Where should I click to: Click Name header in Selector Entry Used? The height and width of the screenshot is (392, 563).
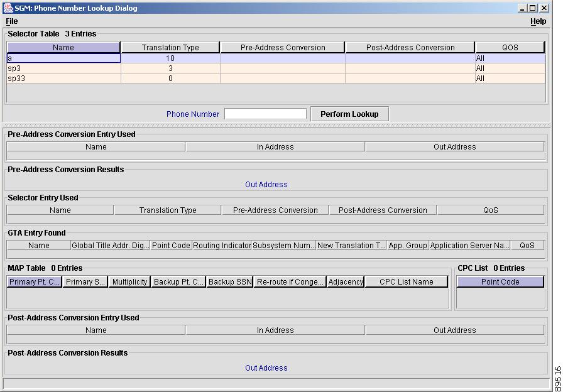point(60,210)
